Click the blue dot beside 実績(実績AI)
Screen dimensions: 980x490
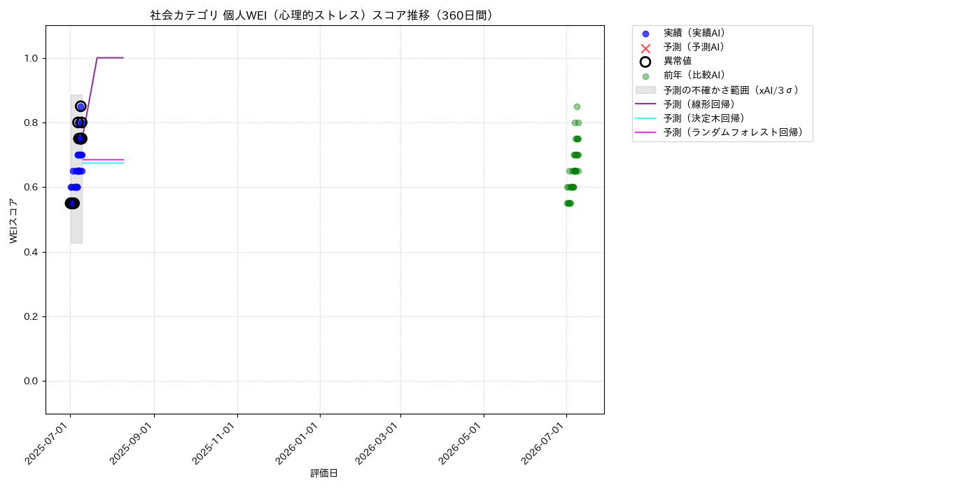[x=645, y=34]
